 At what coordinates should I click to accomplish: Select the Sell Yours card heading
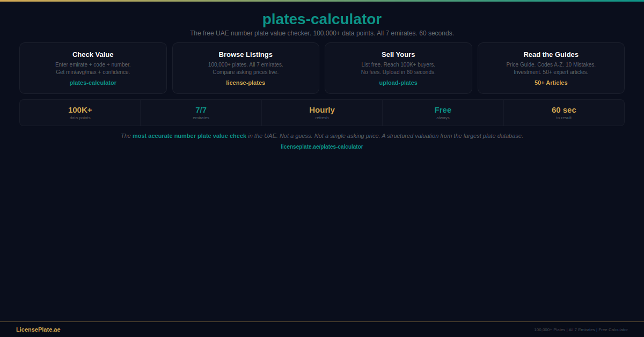[398, 55]
